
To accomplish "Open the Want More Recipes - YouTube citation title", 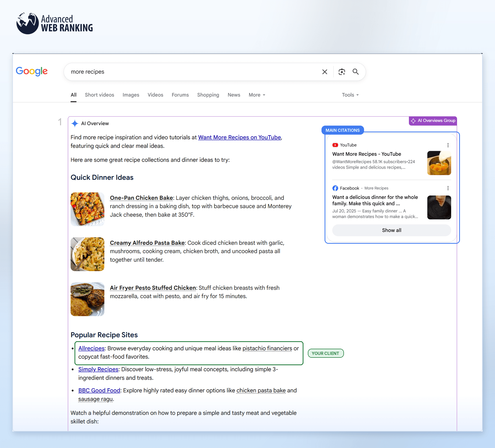I will coord(367,154).
